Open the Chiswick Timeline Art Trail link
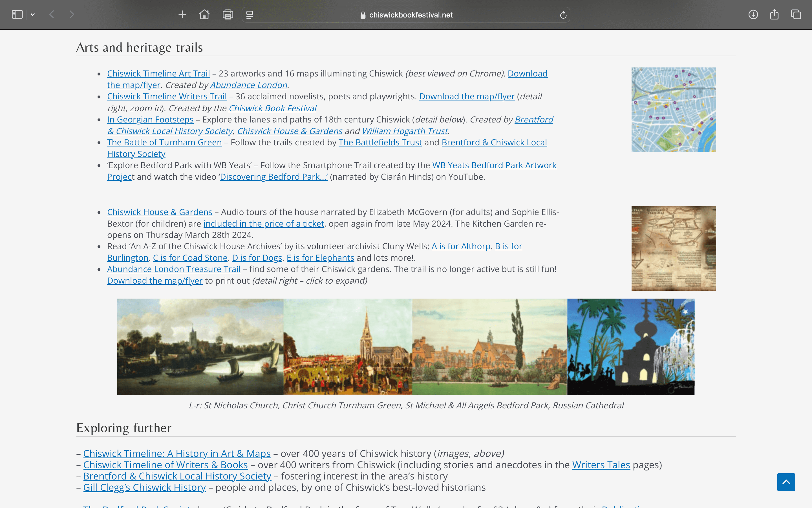Viewport: 812px width, 508px height. click(x=158, y=74)
